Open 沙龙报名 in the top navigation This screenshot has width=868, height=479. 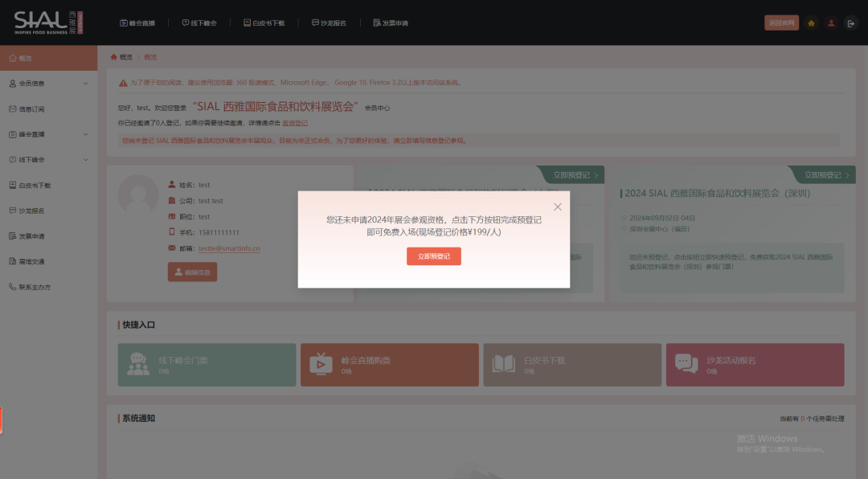330,23
